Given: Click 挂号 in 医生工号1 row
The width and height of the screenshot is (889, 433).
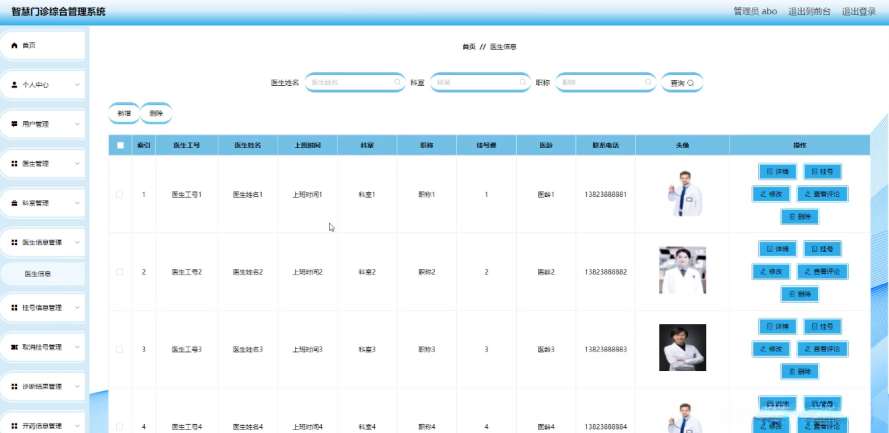Looking at the screenshot, I should (822, 171).
